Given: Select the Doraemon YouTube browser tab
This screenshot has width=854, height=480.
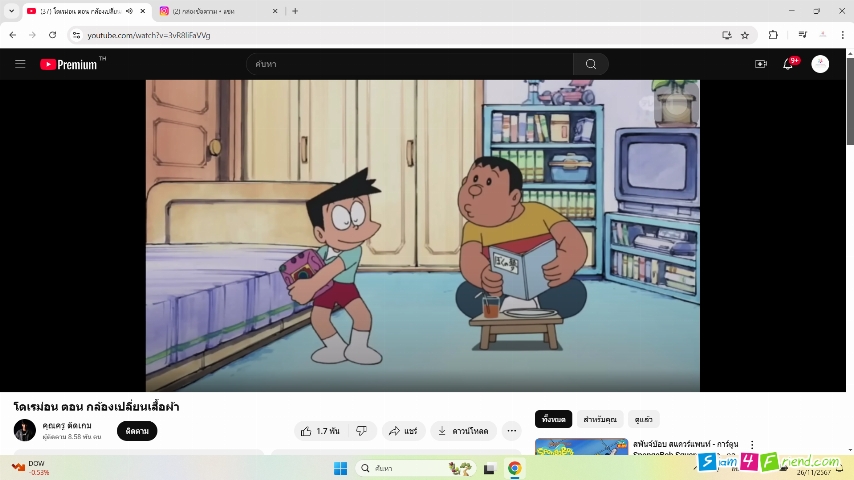Looking at the screenshot, I should [80, 11].
